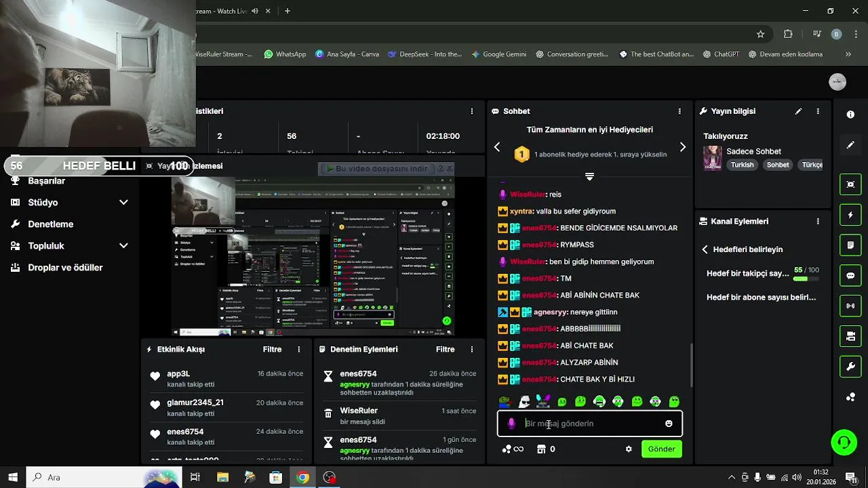Select the sunglasses white emote above message box
Screen dimensions: 868x488
524,401
